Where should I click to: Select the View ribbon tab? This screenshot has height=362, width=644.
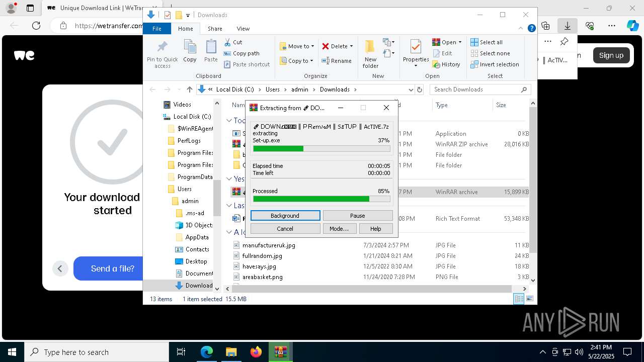click(243, 29)
